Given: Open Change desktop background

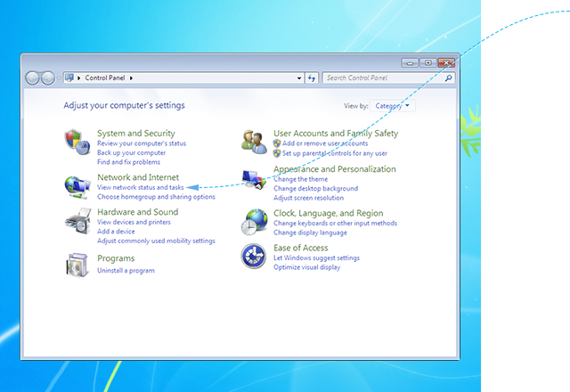Looking at the screenshot, I should pos(315,188).
